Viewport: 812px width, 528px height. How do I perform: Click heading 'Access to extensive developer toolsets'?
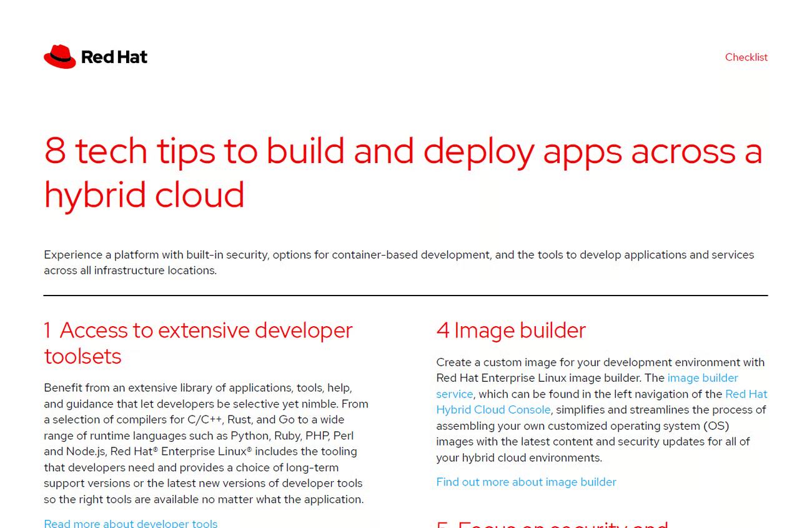pos(206,331)
